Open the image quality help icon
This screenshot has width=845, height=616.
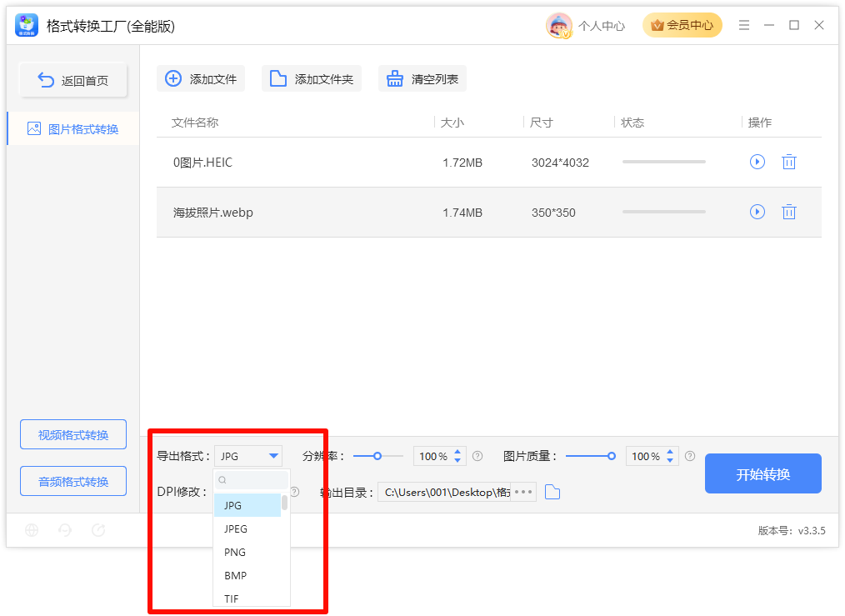[690, 456]
